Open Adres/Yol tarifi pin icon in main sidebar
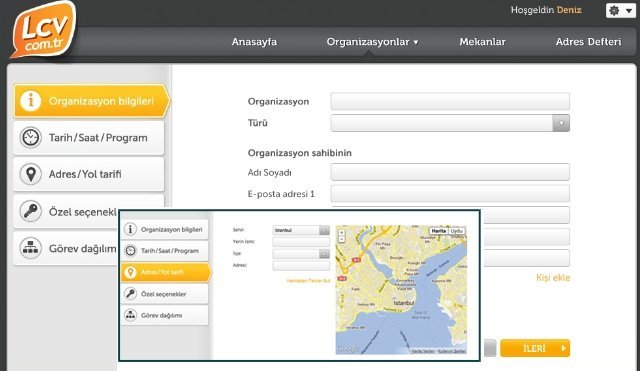640x371 pixels. point(31,174)
